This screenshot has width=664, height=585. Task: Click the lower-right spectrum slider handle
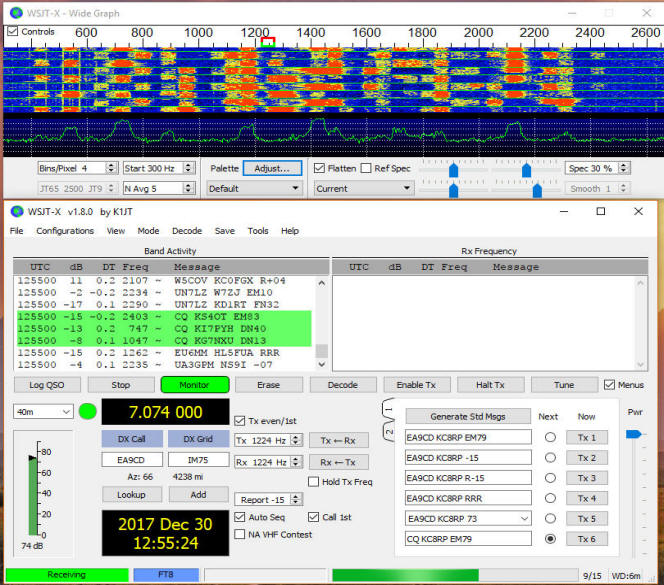pyautogui.click(x=537, y=191)
